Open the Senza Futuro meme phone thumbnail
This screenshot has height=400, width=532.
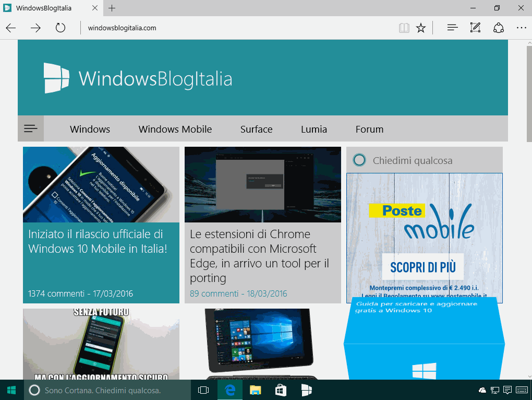coord(101,344)
